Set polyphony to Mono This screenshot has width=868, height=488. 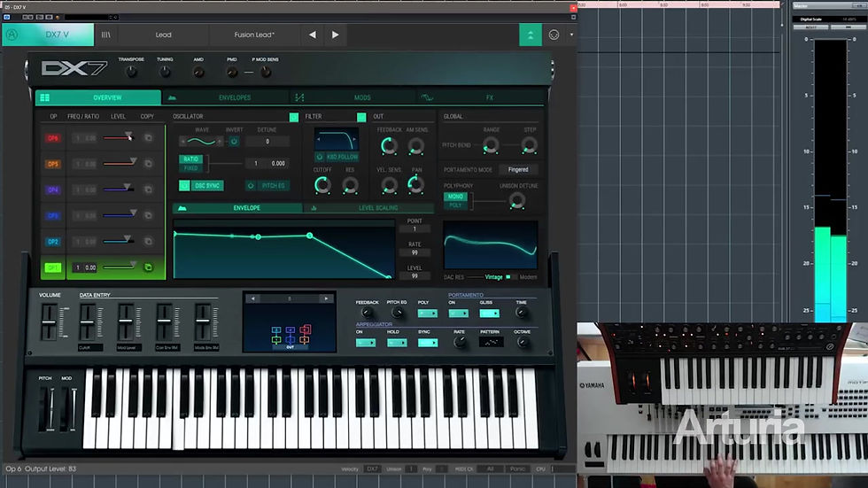455,197
